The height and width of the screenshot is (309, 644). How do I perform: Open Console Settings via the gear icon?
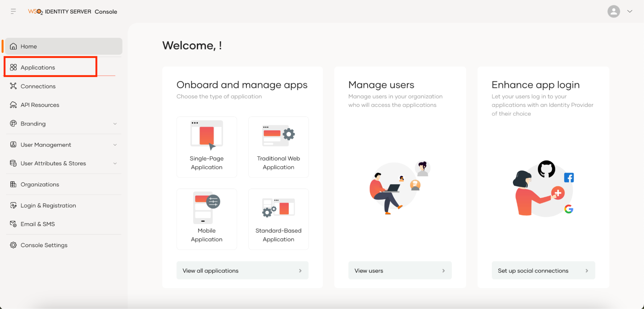(x=13, y=245)
